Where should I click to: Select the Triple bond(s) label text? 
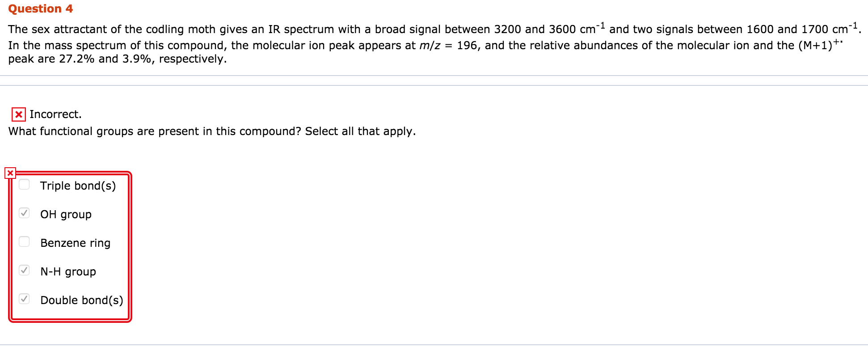tap(78, 186)
